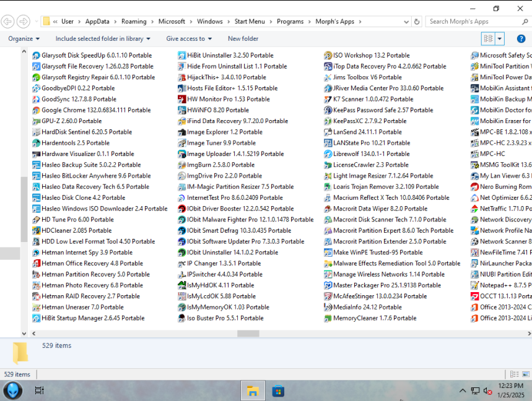Refresh the Morph's Apps folder view
This screenshot has height=401, width=532.
pyautogui.click(x=417, y=22)
